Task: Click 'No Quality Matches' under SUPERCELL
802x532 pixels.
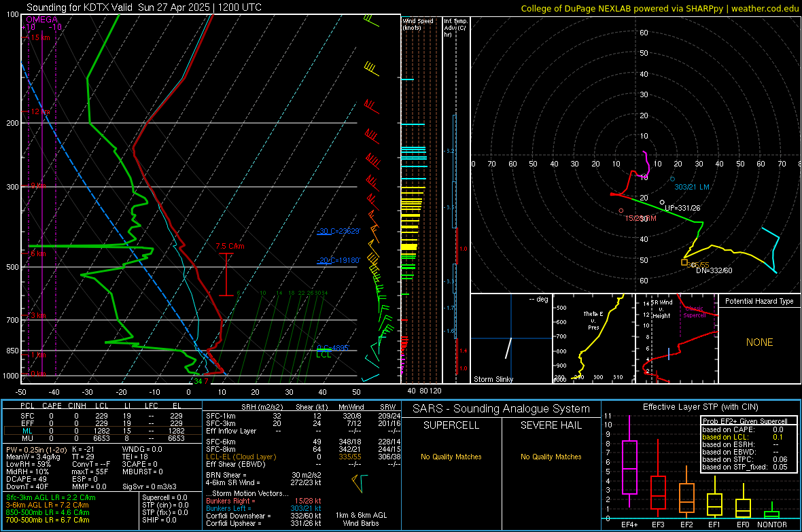Action: click(x=451, y=457)
